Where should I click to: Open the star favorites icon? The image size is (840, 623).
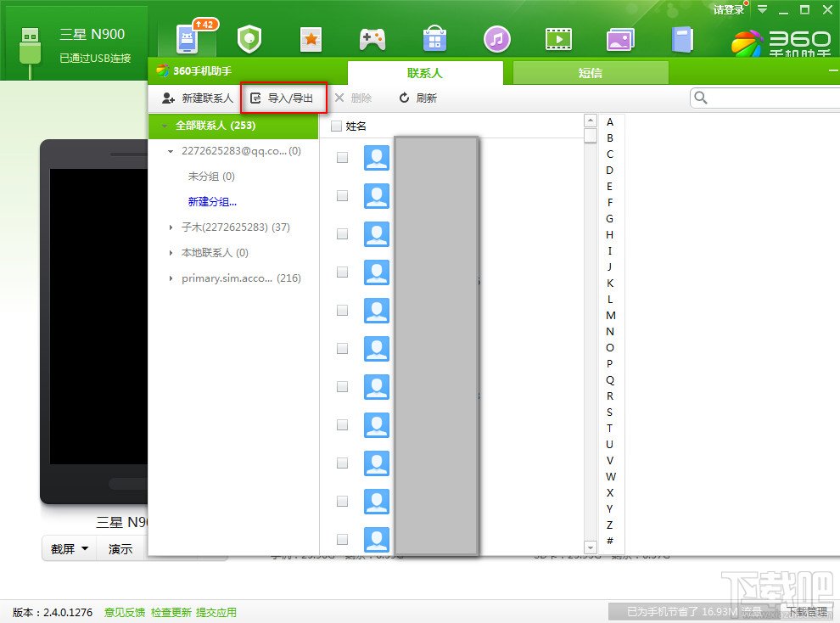[x=311, y=39]
